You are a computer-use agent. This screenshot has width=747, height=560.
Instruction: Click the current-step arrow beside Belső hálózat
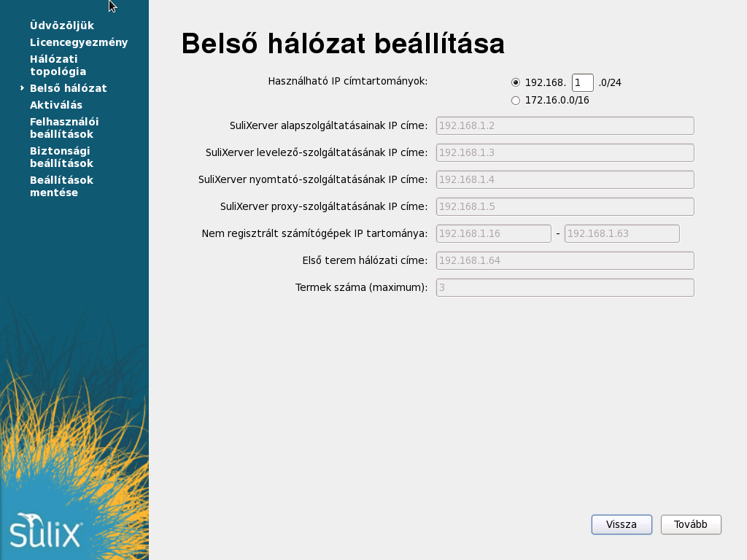(22, 87)
